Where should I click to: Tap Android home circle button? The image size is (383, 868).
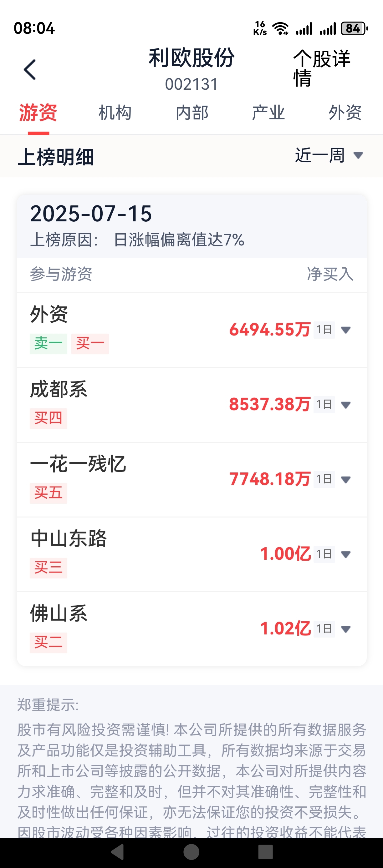click(191, 852)
